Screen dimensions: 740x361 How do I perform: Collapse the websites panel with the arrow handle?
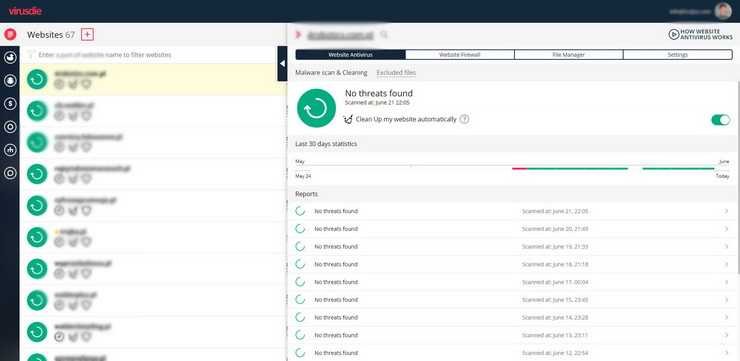click(x=282, y=63)
